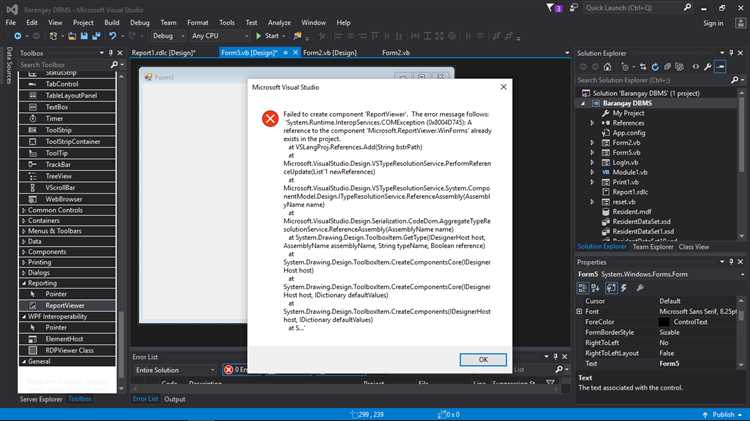Open the Build menu

tap(111, 22)
